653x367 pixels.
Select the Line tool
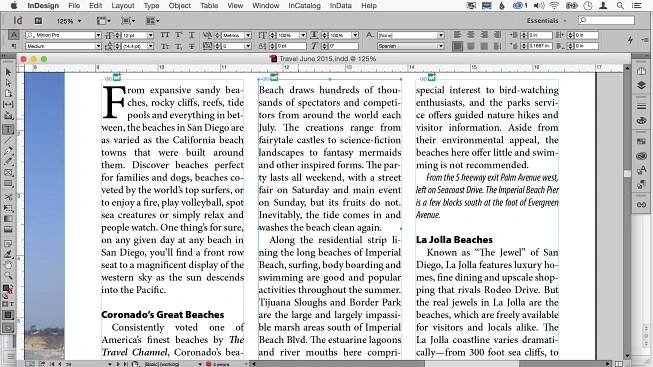pyautogui.click(x=8, y=140)
